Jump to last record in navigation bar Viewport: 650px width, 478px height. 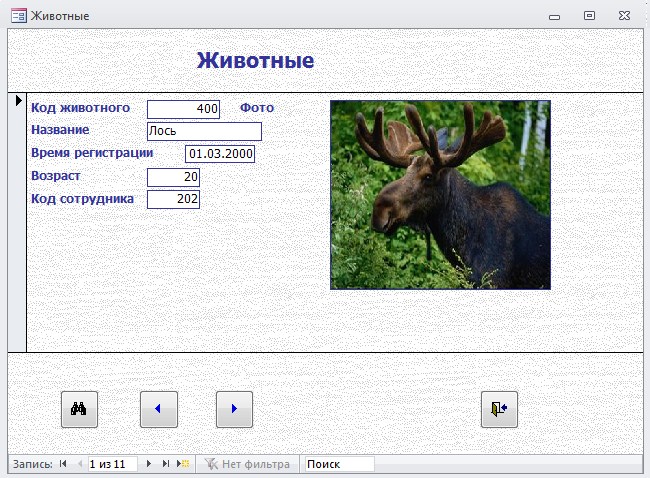[166, 463]
